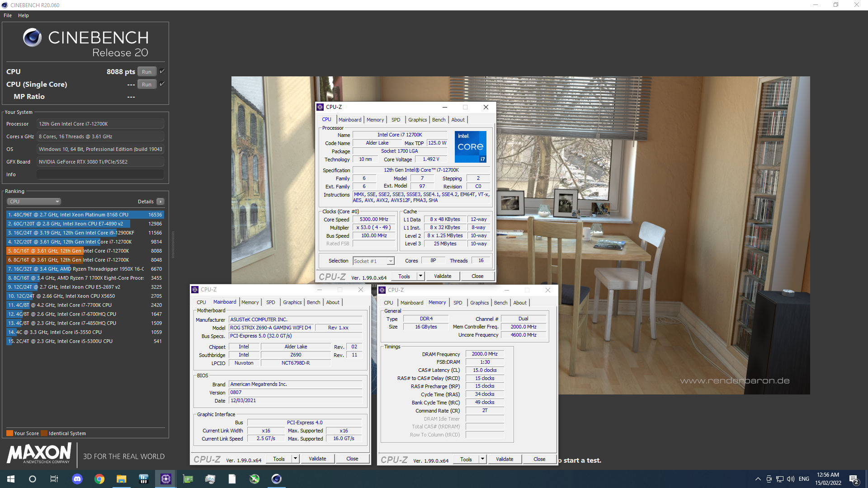The height and width of the screenshot is (488, 868).
Task: Open the performance monitor icon on taskbar
Action: coord(210,479)
